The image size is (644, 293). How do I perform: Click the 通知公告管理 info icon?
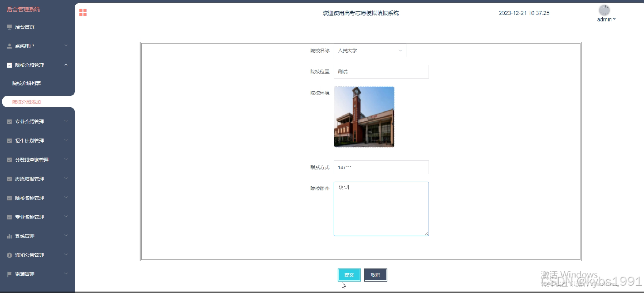click(x=10, y=255)
